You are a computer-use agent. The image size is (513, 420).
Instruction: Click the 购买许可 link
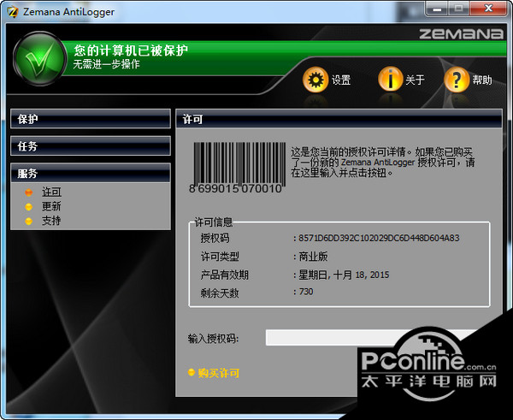pyautogui.click(x=219, y=373)
